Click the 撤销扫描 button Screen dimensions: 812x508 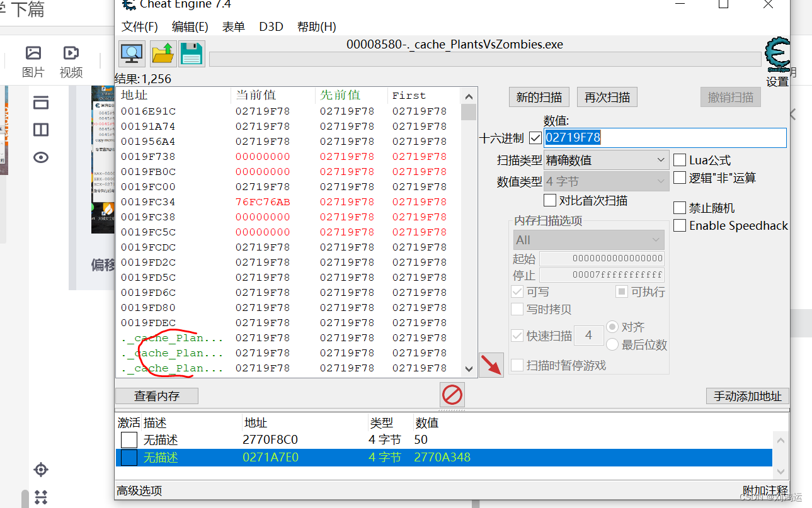pos(731,97)
